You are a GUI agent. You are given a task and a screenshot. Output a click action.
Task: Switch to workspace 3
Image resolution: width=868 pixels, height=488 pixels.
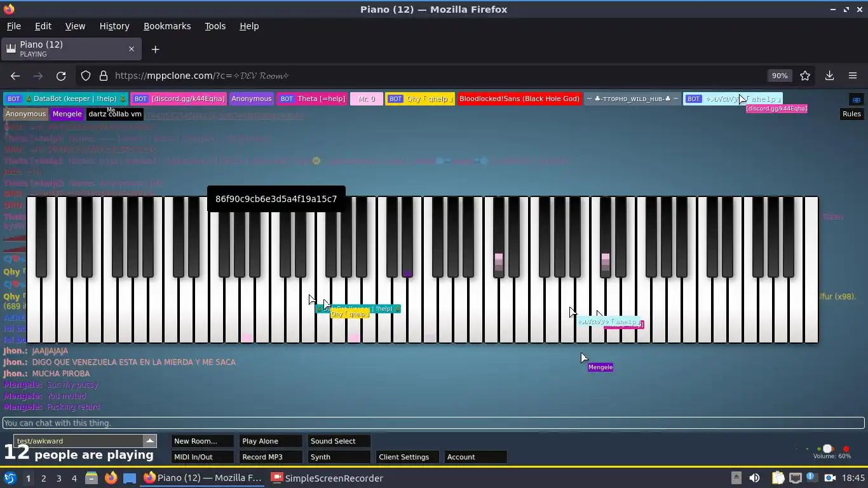point(58,478)
